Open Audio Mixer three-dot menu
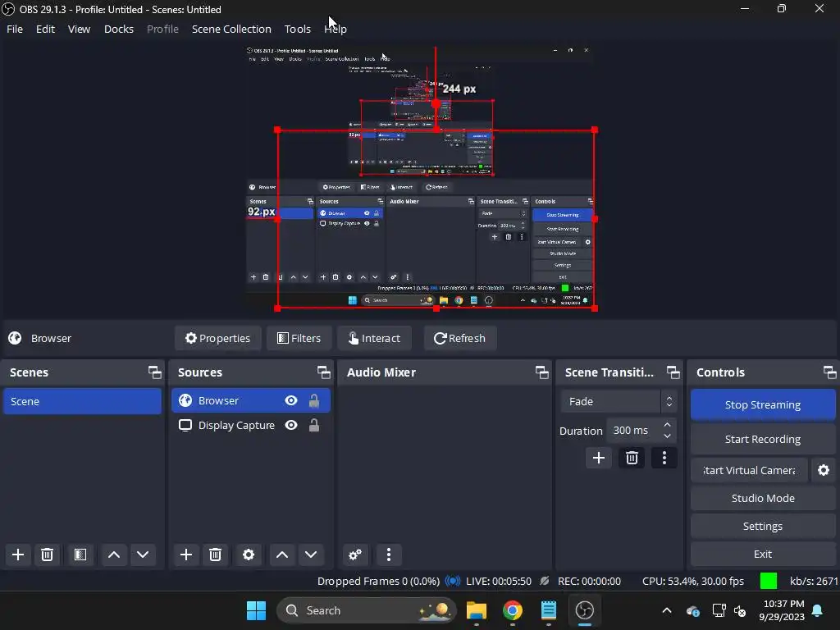 coord(389,555)
